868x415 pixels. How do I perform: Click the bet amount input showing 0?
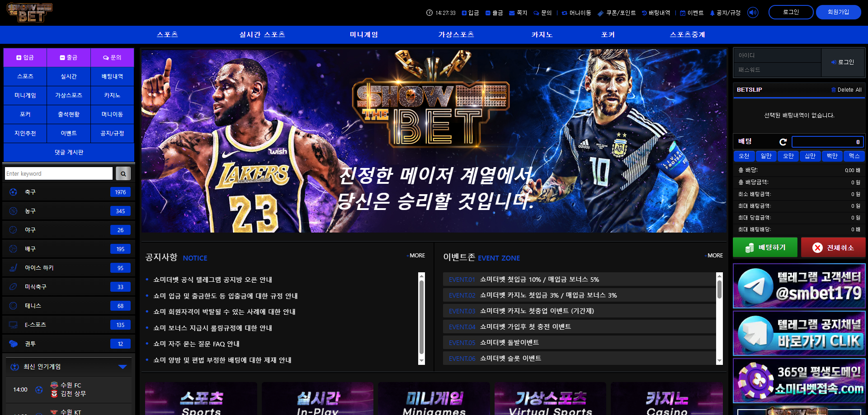827,142
